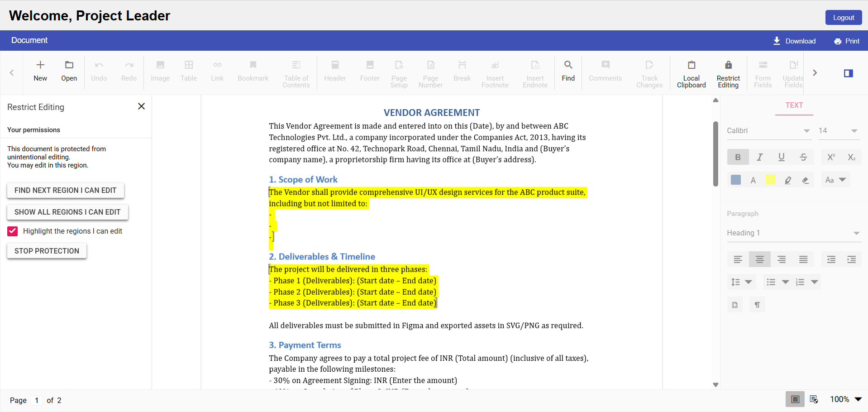Image resolution: width=868 pixels, height=412 pixels.
Task: Open the change case Aa dropdown
Action: click(x=835, y=180)
